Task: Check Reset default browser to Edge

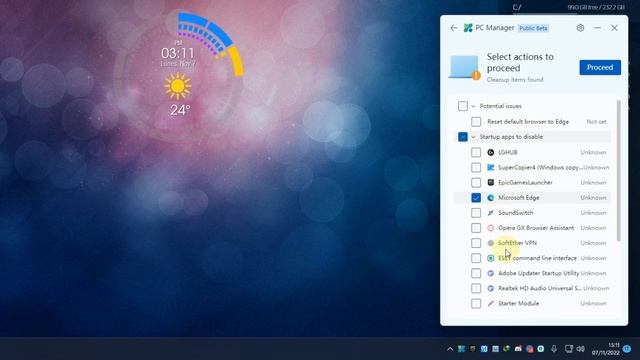Action: coord(476,122)
